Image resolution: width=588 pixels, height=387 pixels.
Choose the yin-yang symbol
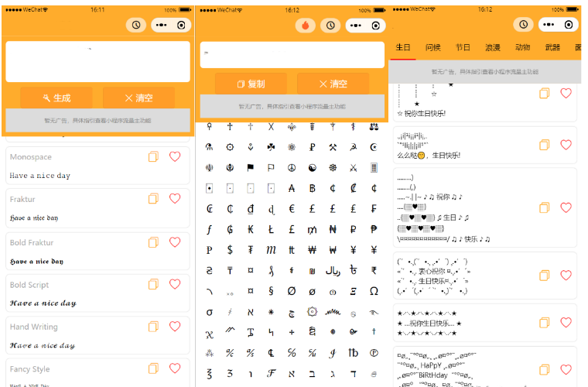(x=313, y=167)
